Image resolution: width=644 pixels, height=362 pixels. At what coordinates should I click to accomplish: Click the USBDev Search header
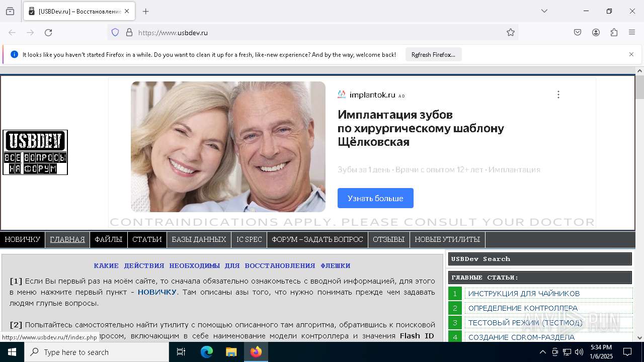(540, 259)
